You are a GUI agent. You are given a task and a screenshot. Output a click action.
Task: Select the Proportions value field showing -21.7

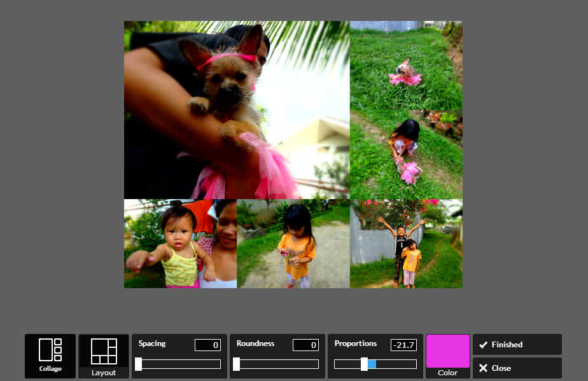point(403,344)
